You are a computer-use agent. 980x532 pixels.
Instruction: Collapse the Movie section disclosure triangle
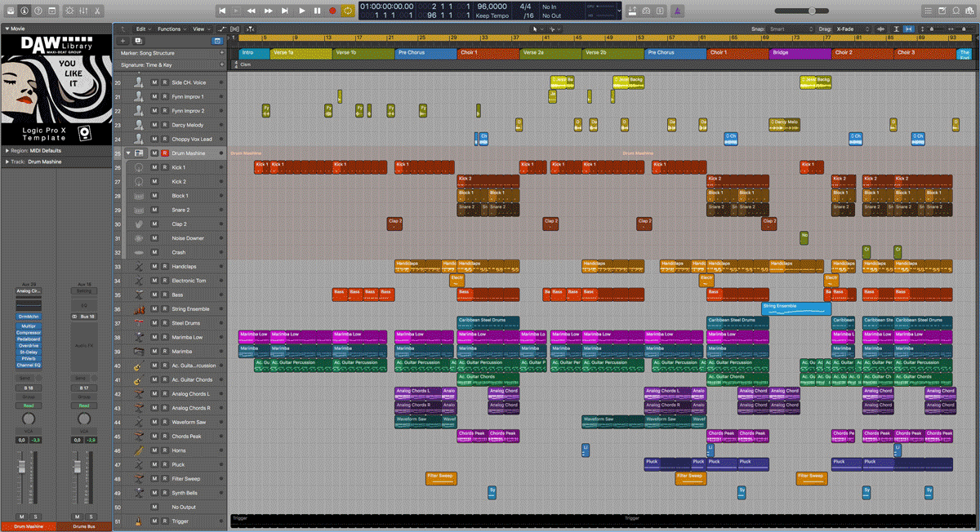[x=7, y=28]
